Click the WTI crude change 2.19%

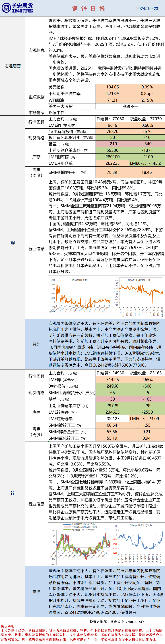pyautogui.click(x=147, y=100)
